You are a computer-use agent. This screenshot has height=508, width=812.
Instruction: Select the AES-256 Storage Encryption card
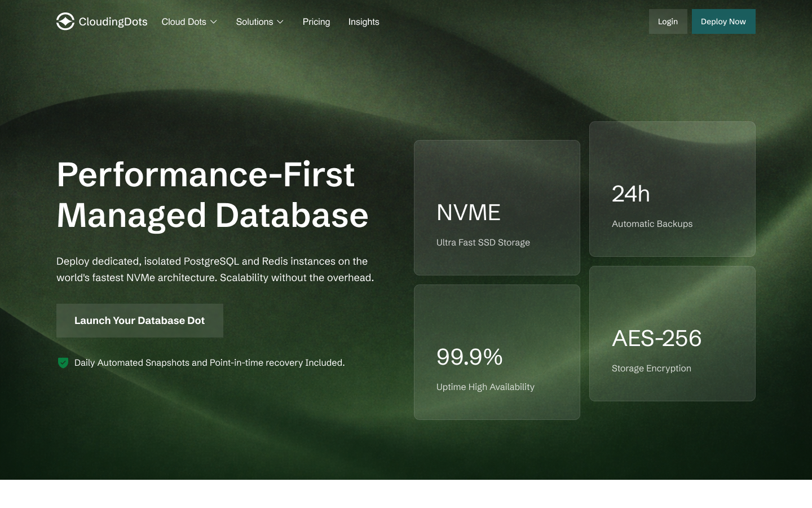coord(672,334)
